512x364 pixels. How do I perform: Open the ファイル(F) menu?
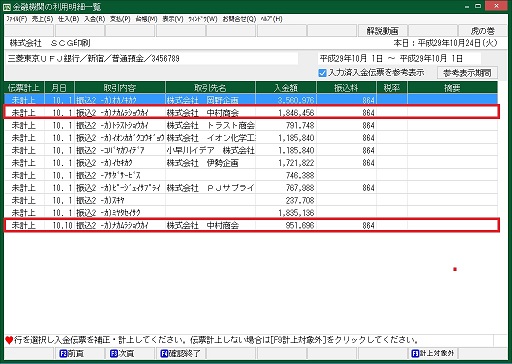tap(16, 19)
